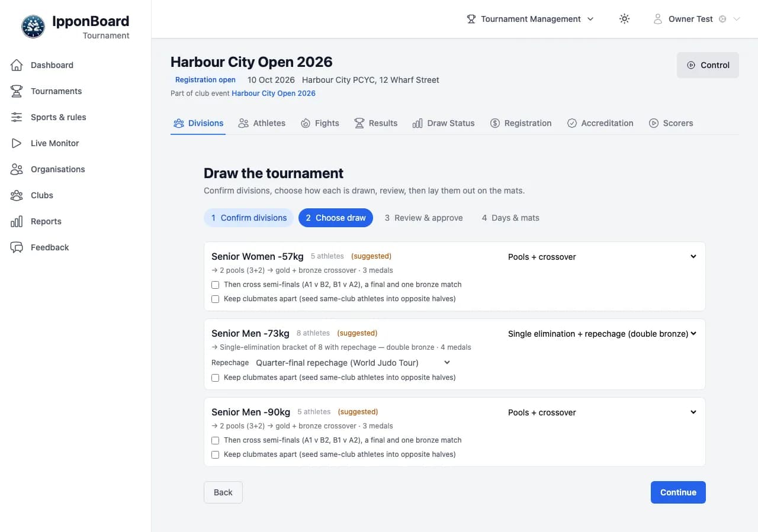Open Feedback via speech bubble icon
Screen dimensions: 758x532
[17, 247]
